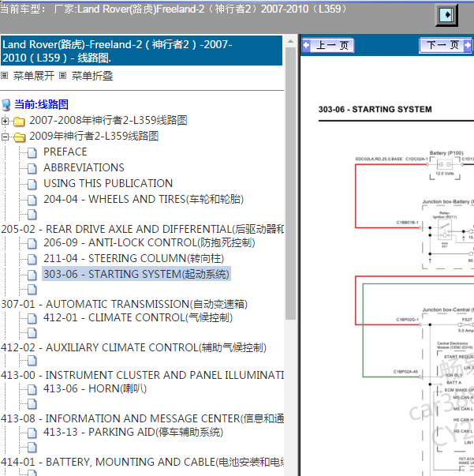The width and height of the screenshot is (474, 476).
Task: Click the page icon beside 413-13 PARKING AID
Action: coord(32,433)
